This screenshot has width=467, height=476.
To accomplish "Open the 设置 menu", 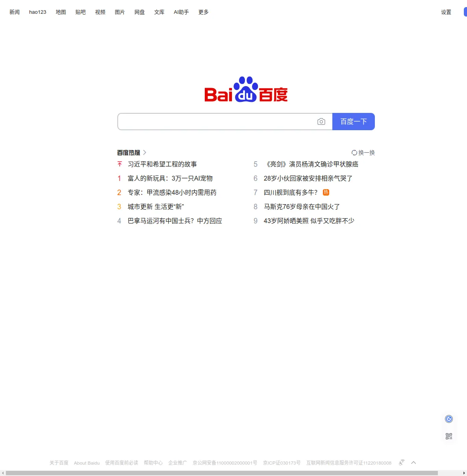I will tap(446, 12).
